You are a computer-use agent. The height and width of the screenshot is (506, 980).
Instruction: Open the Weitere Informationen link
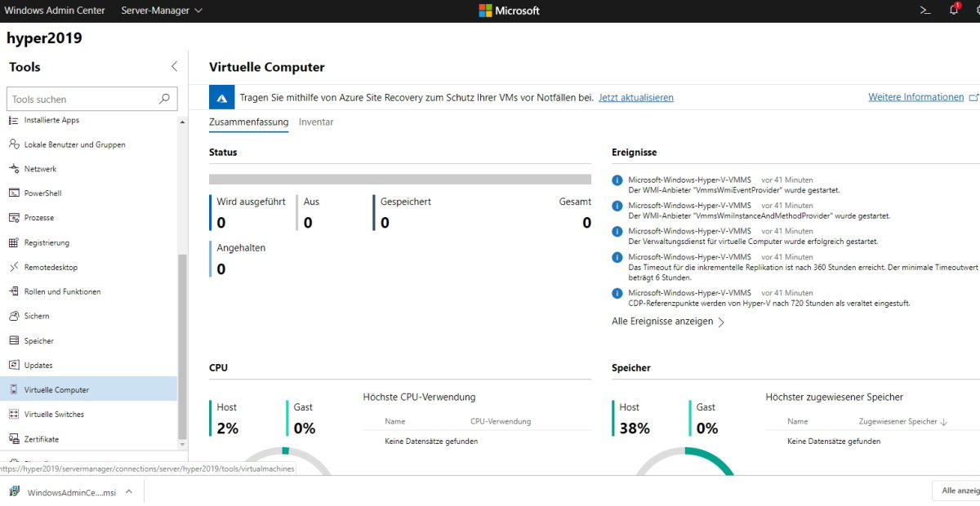pos(915,95)
